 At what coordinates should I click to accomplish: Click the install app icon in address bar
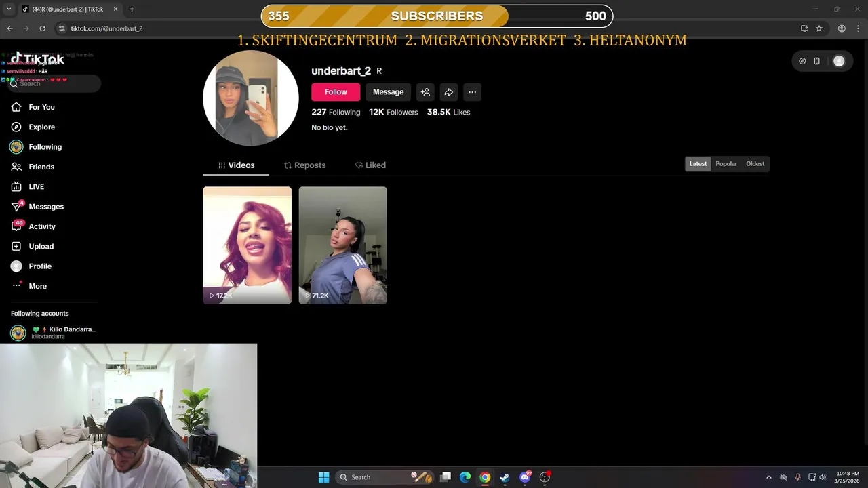pos(804,28)
